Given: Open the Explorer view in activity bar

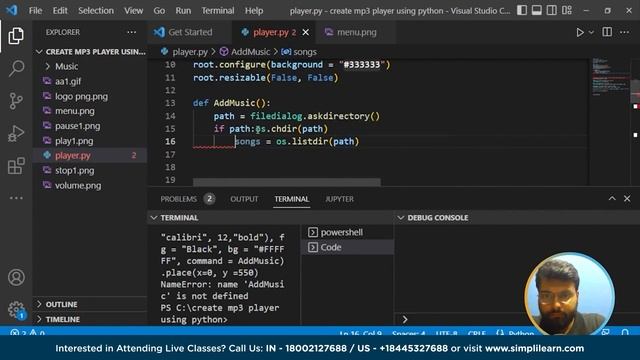Looking at the screenshot, I should [16, 36].
